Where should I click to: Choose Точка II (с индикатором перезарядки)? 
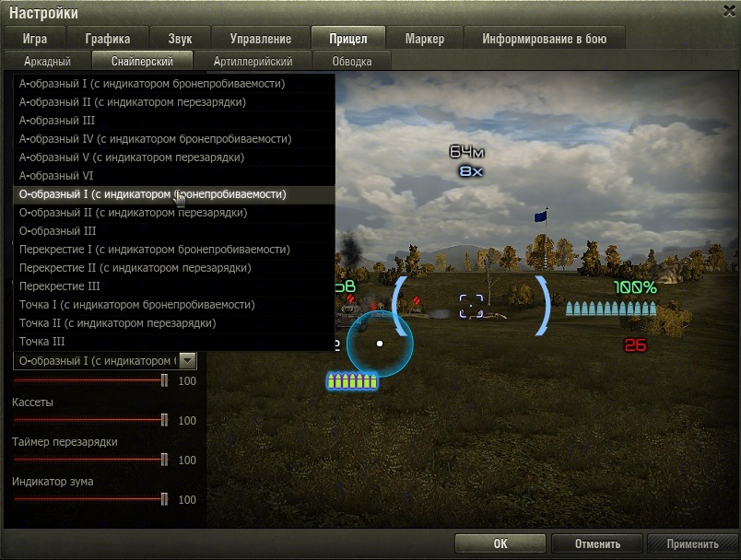pyautogui.click(x=174, y=323)
